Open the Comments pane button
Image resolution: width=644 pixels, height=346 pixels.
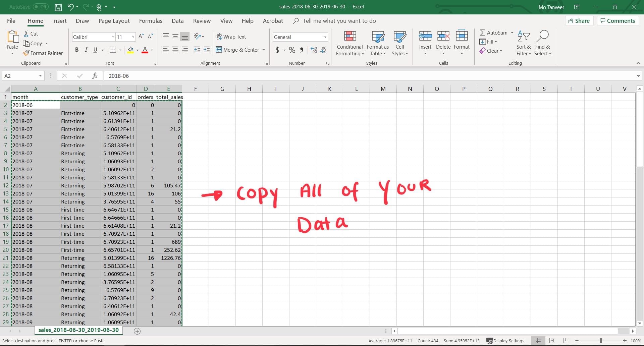618,21
